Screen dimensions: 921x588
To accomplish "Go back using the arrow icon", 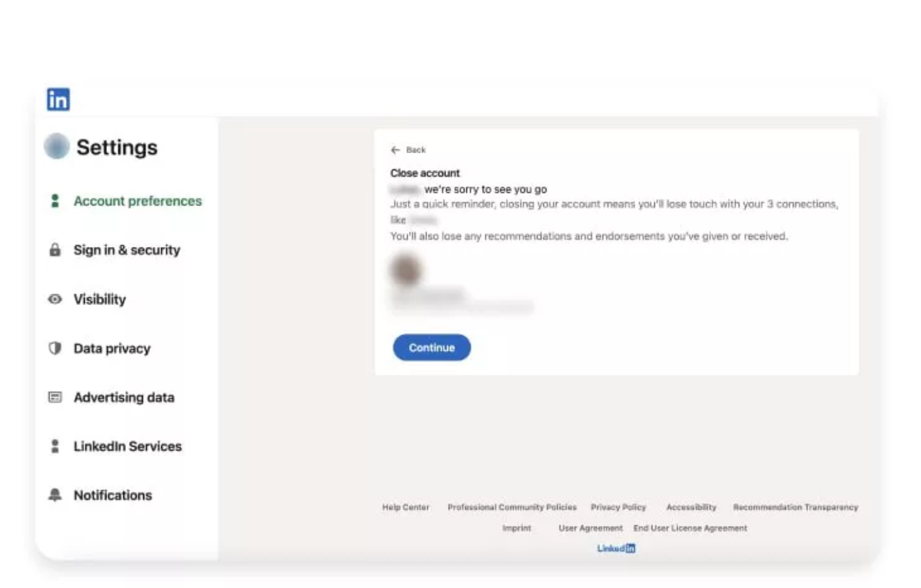I will (x=395, y=150).
